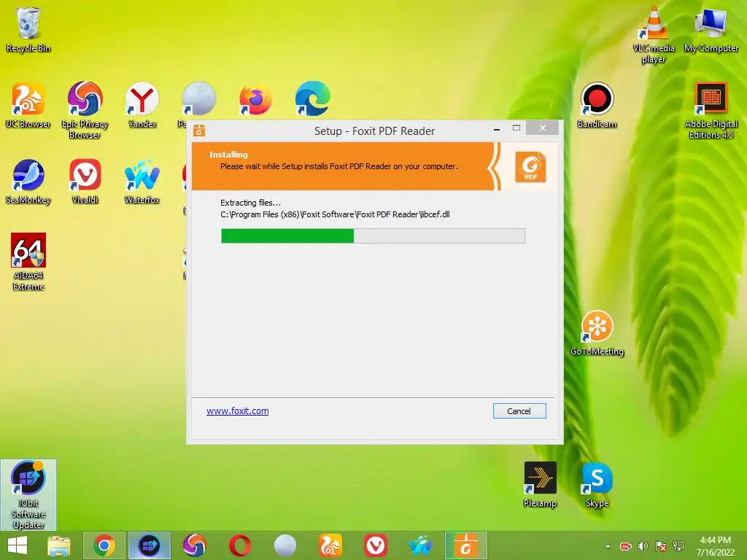The height and width of the screenshot is (560, 747).
Task: Open File Explorer from the taskbar
Action: [x=59, y=545]
